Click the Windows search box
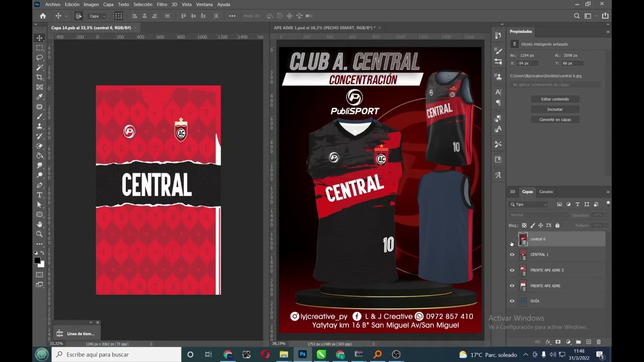 (117, 354)
